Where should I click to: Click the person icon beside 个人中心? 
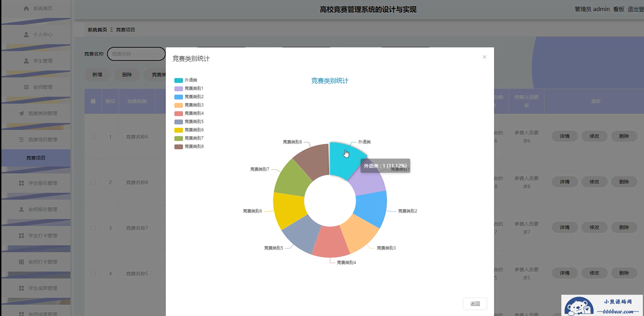(x=26, y=34)
